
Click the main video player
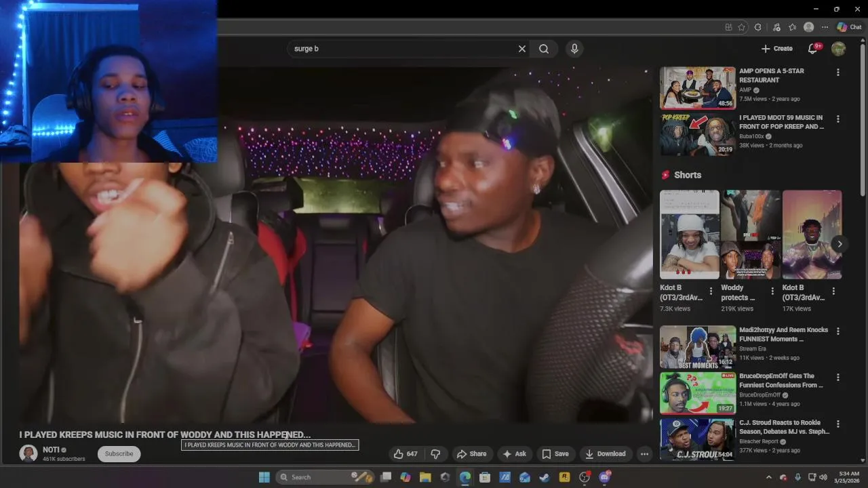coord(336,244)
